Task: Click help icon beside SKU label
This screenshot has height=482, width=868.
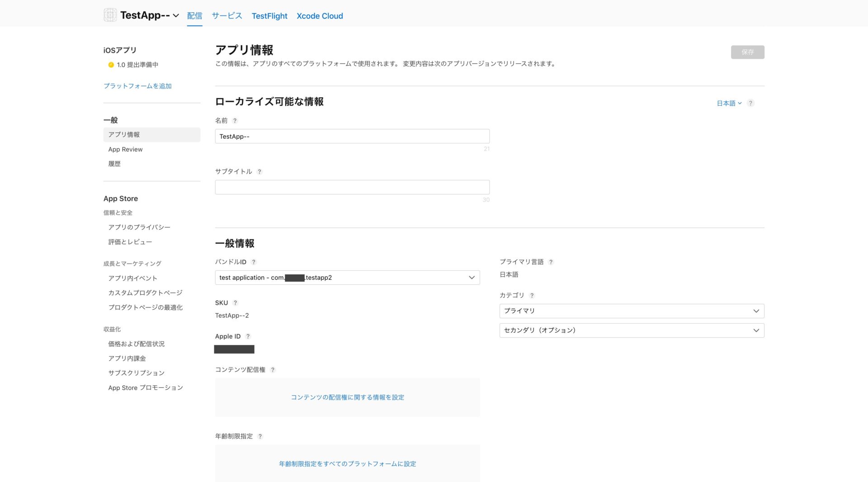Action: [235, 303]
